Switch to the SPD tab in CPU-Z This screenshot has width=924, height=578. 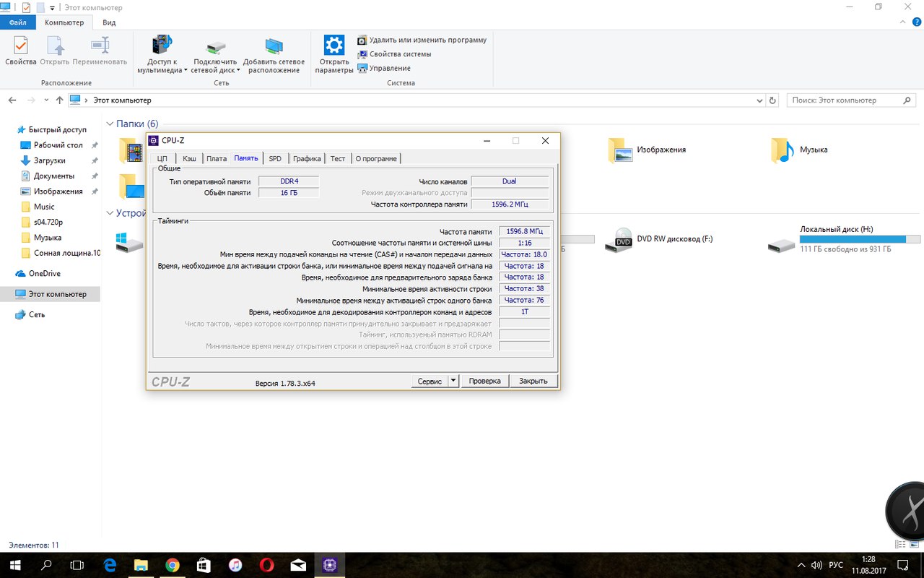point(275,158)
